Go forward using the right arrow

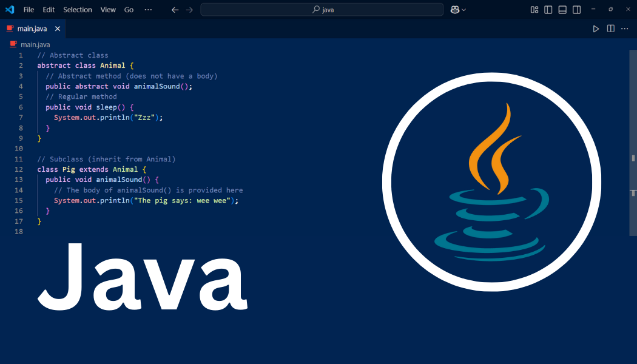click(189, 10)
